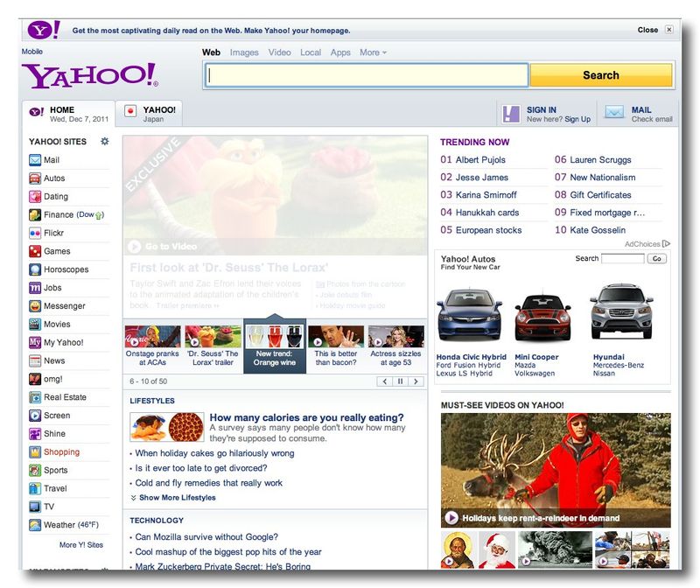Open the omg! icon in sidebar
This screenshot has width=700, height=588.
35,379
